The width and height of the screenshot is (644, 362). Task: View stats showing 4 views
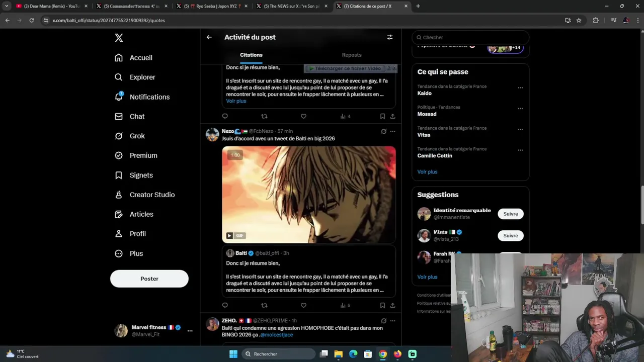[345, 116]
